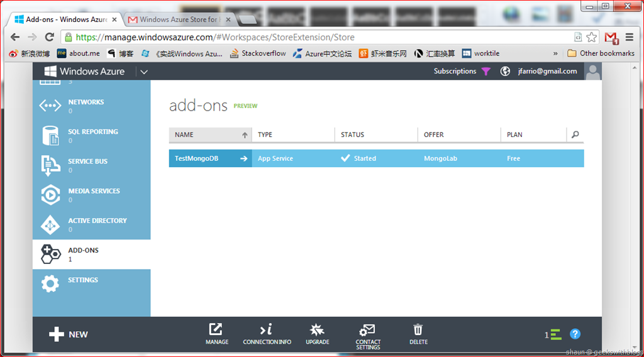Expand the Windows Azure header dropdown chevron
644x357 pixels.
point(144,72)
